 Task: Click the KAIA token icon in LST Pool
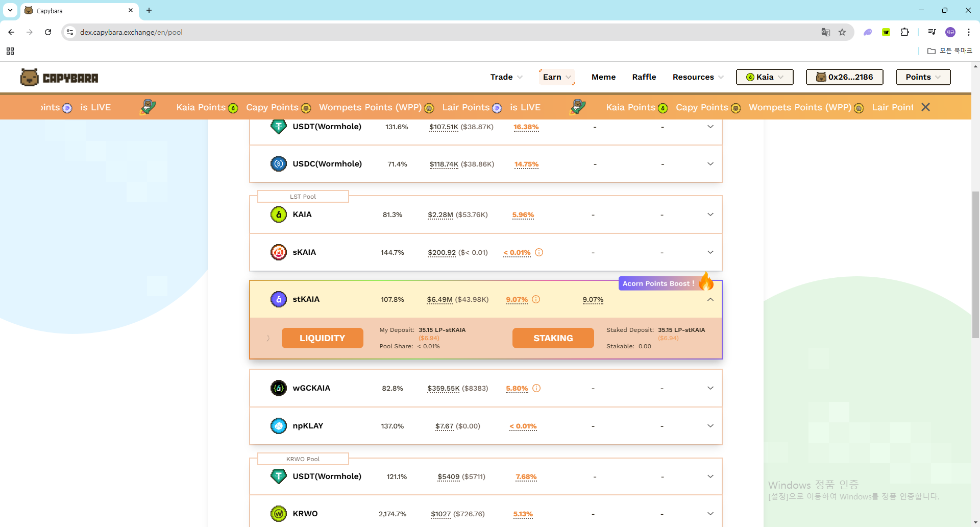278,214
